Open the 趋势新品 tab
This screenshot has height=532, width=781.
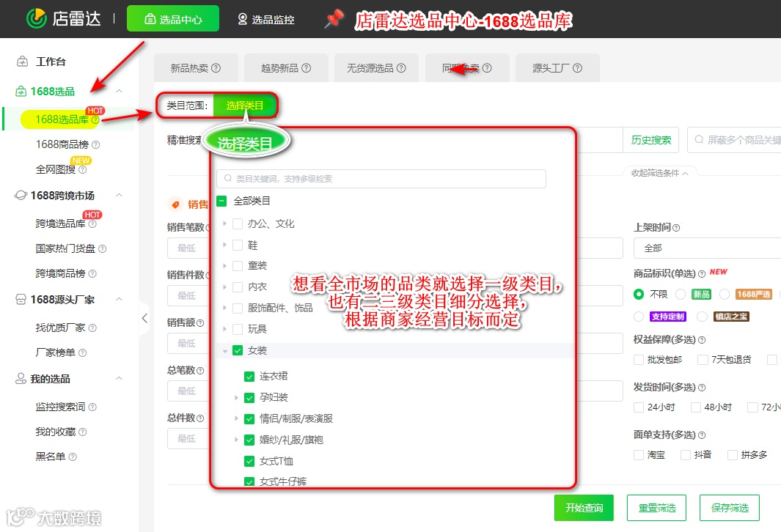tap(286, 68)
